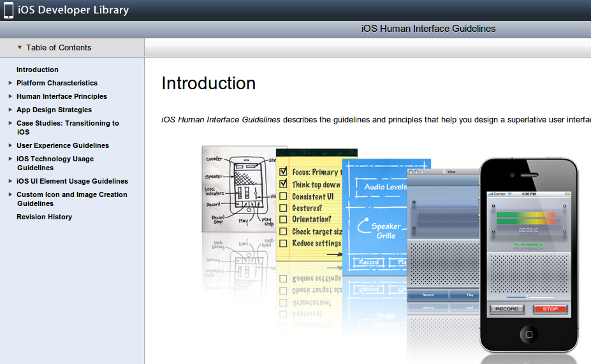Open the Revision History page
Viewport: 591px width, 364px height.
pos(44,217)
